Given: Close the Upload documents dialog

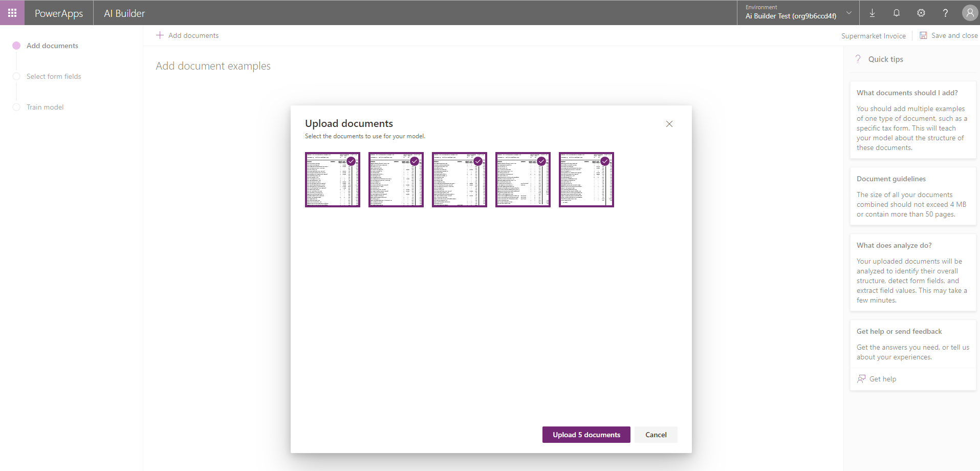Looking at the screenshot, I should (x=669, y=124).
